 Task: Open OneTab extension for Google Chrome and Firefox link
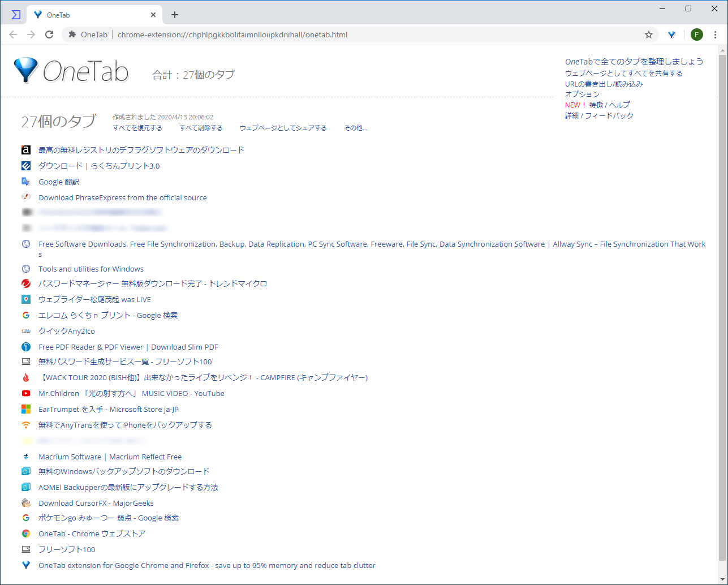click(207, 565)
